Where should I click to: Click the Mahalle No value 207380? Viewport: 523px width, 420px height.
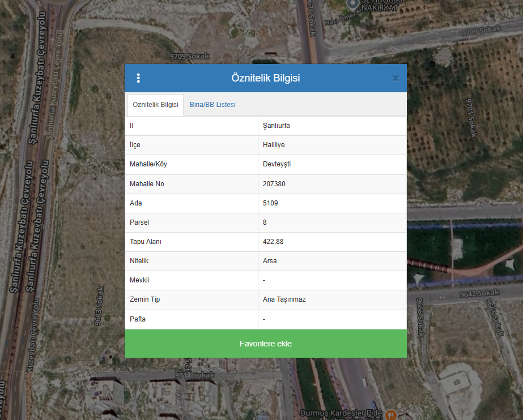point(274,184)
